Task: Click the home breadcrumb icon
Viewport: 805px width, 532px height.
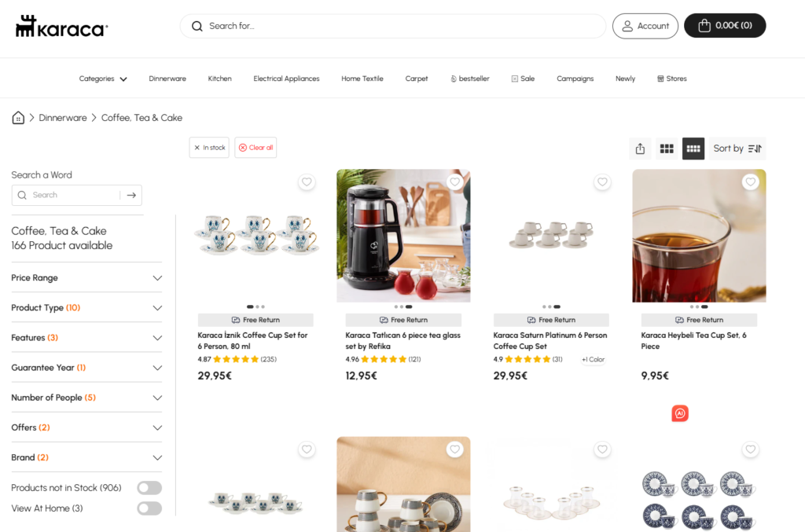Action: coord(18,118)
